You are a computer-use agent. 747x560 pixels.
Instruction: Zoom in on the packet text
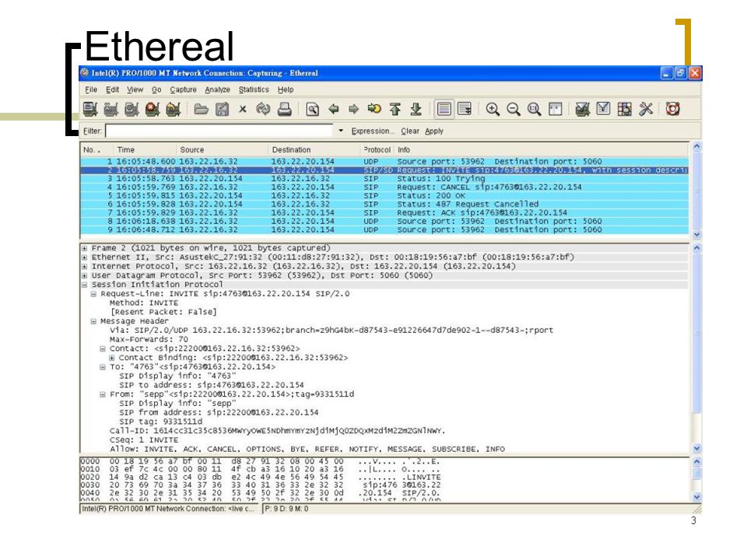(x=493, y=109)
